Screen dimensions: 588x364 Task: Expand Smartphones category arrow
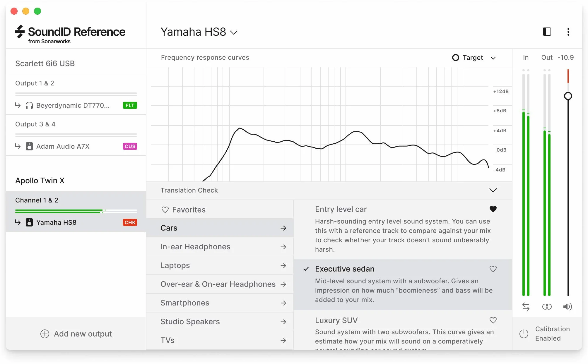(x=283, y=303)
